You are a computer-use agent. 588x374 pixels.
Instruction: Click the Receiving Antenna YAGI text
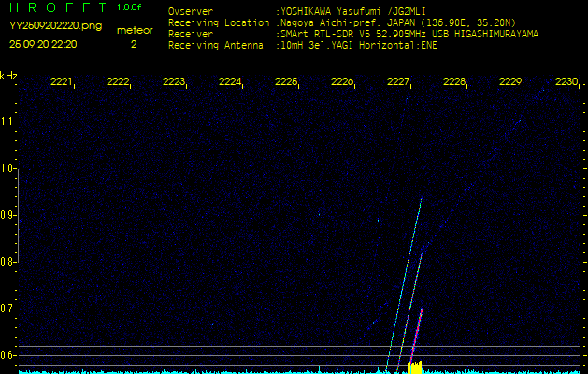[x=357, y=43]
